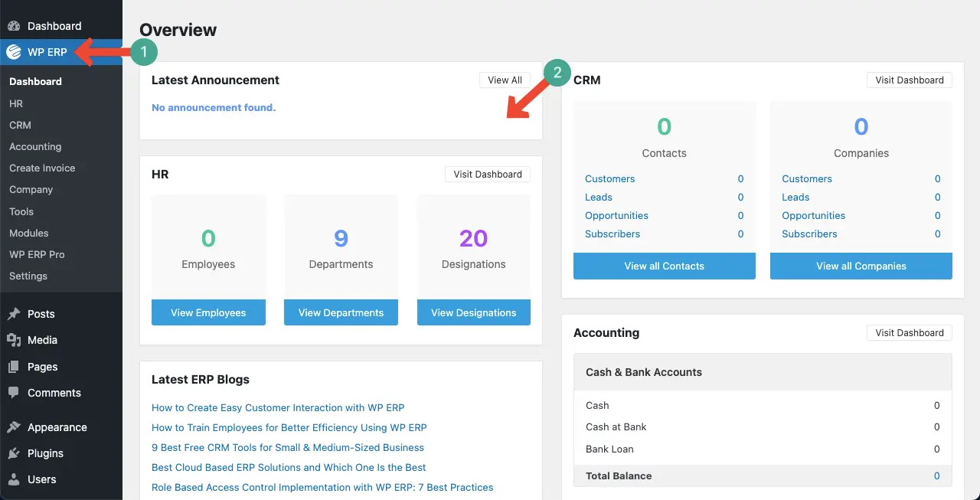Image resolution: width=980 pixels, height=500 pixels.
Task: Click the Employees count of 0
Action: coord(208,238)
